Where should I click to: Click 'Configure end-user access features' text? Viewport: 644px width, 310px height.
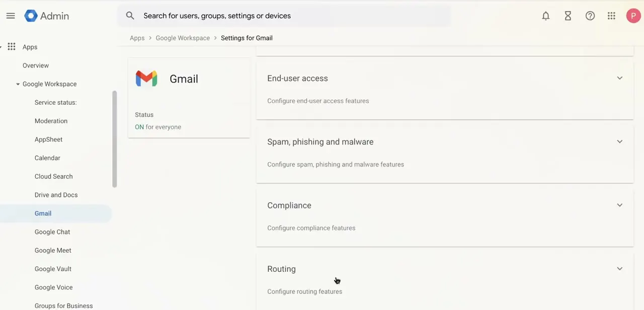pos(318,101)
